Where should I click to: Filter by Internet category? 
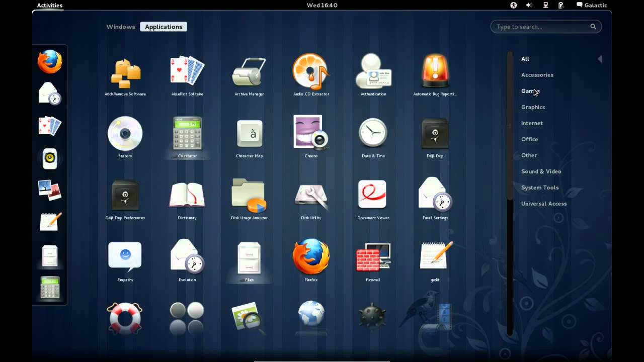pyautogui.click(x=532, y=123)
